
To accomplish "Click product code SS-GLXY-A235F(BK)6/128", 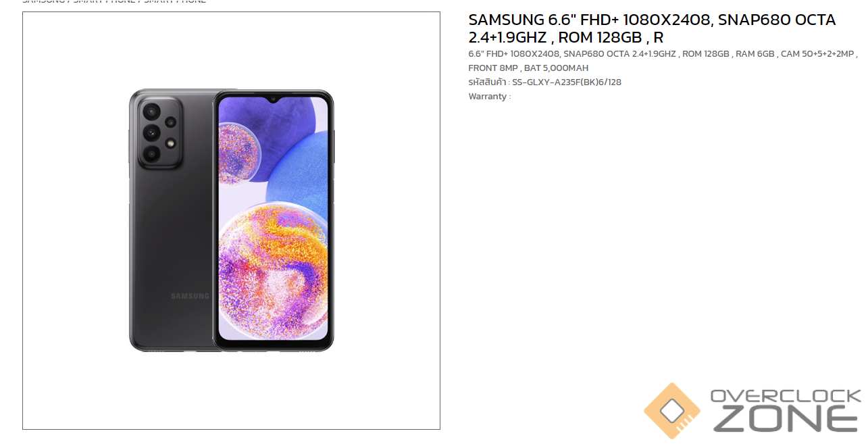I will pyautogui.click(x=567, y=82).
